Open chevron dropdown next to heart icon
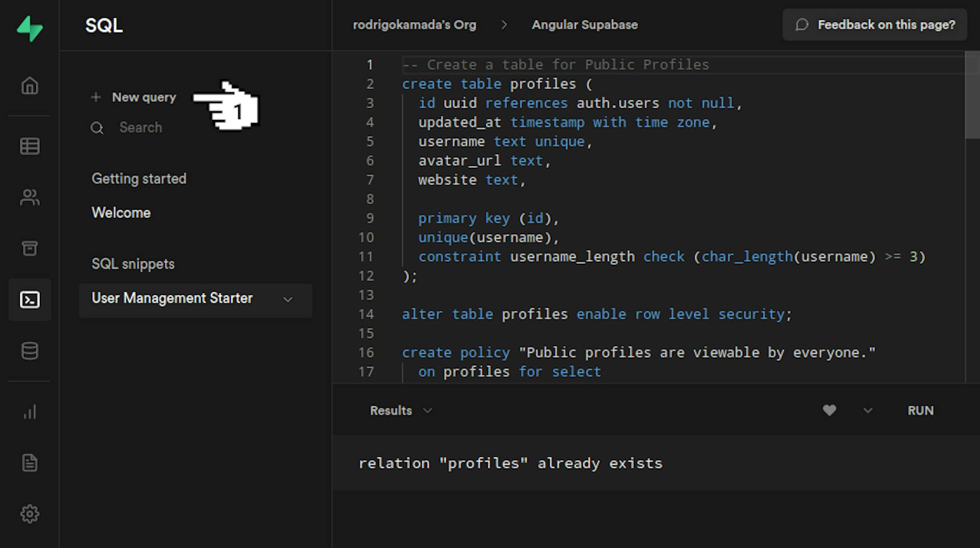The width and height of the screenshot is (980, 548). tap(868, 411)
